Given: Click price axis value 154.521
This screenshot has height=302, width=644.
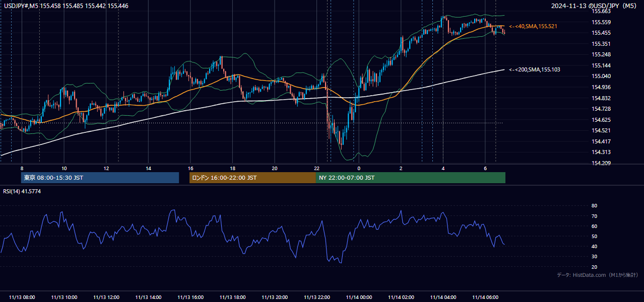Looking at the screenshot, I should 601,130.
